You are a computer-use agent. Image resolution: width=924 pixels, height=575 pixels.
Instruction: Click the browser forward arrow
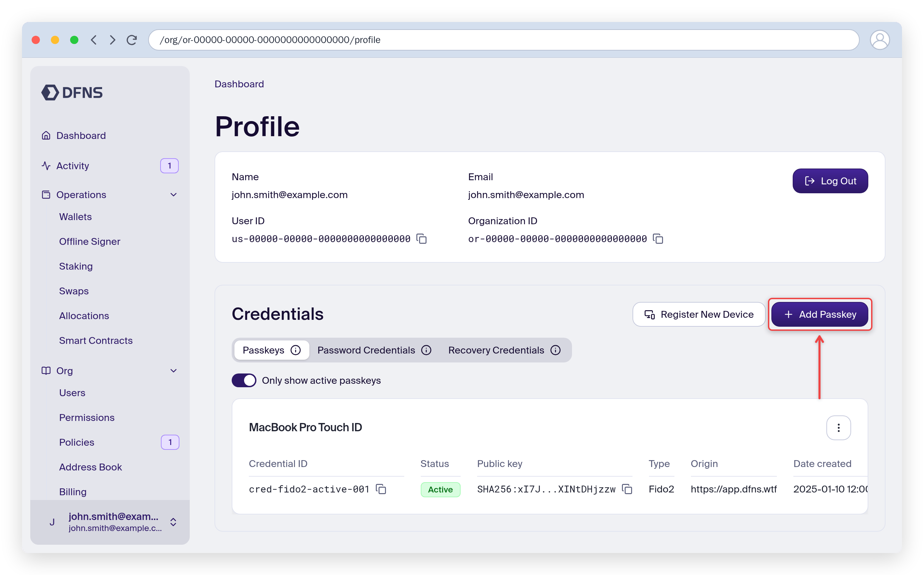point(112,40)
